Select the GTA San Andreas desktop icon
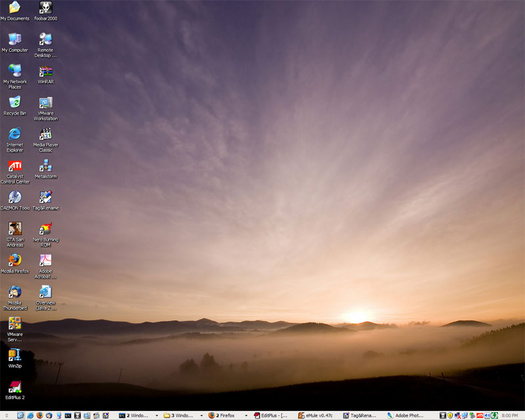 [x=14, y=228]
